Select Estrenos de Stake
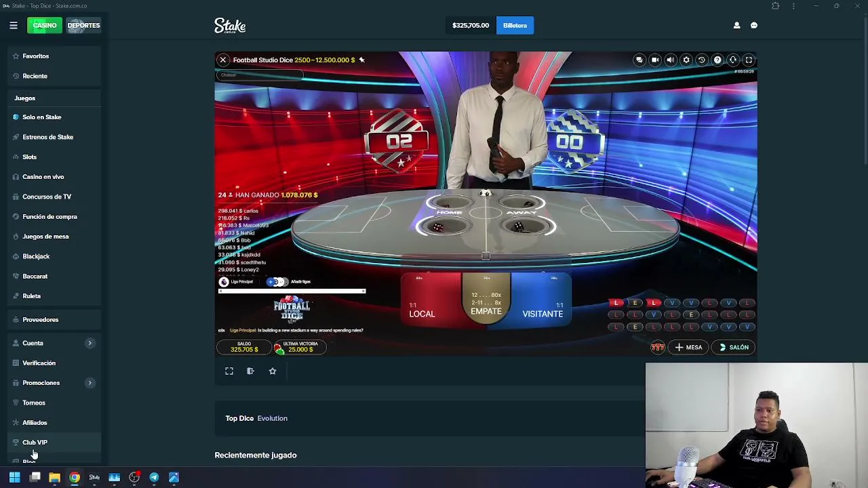 (x=55, y=137)
